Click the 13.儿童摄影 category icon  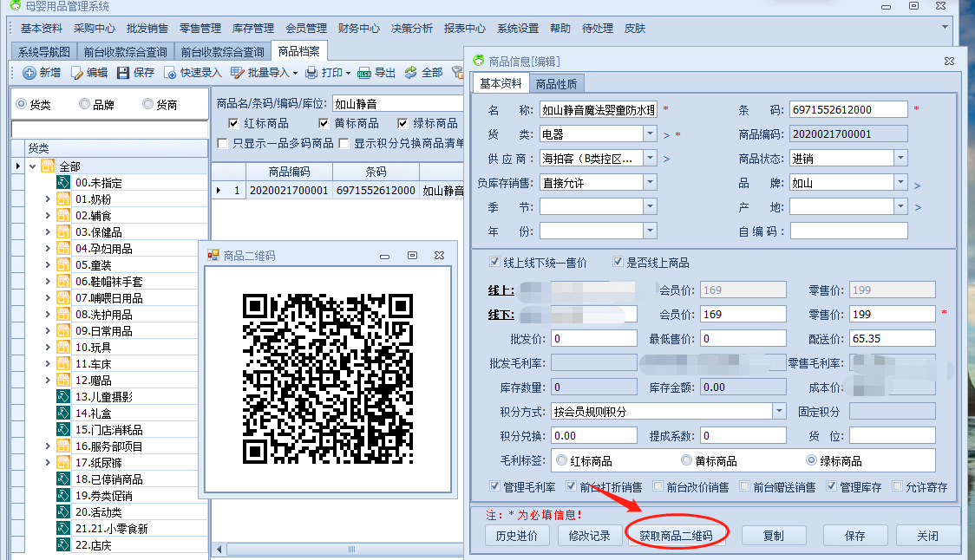pyautogui.click(x=62, y=396)
